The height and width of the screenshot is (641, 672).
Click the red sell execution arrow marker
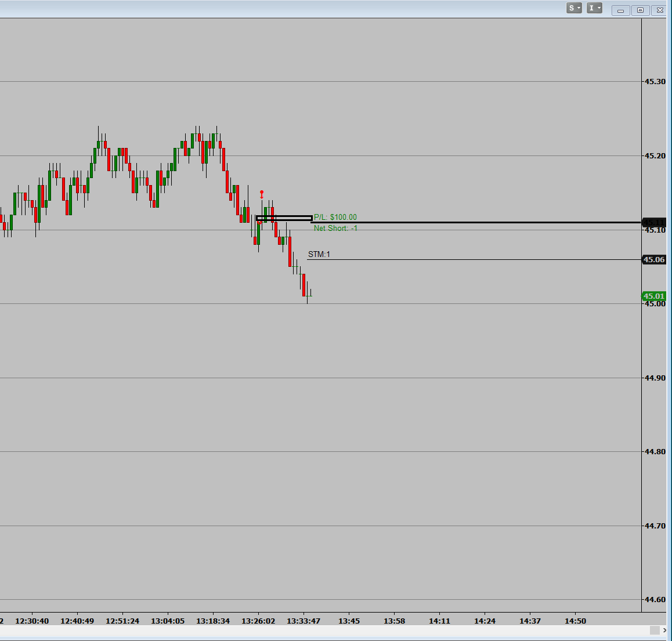pos(262,194)
